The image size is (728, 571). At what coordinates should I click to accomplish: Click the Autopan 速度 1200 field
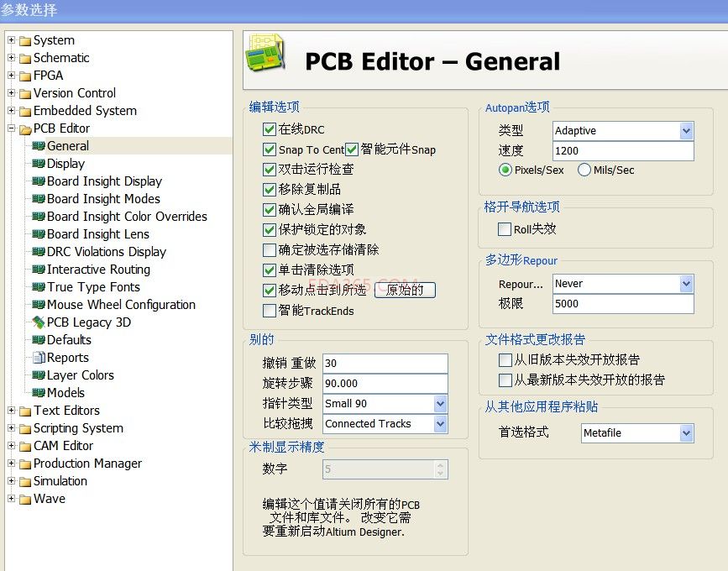pos(623,151)
